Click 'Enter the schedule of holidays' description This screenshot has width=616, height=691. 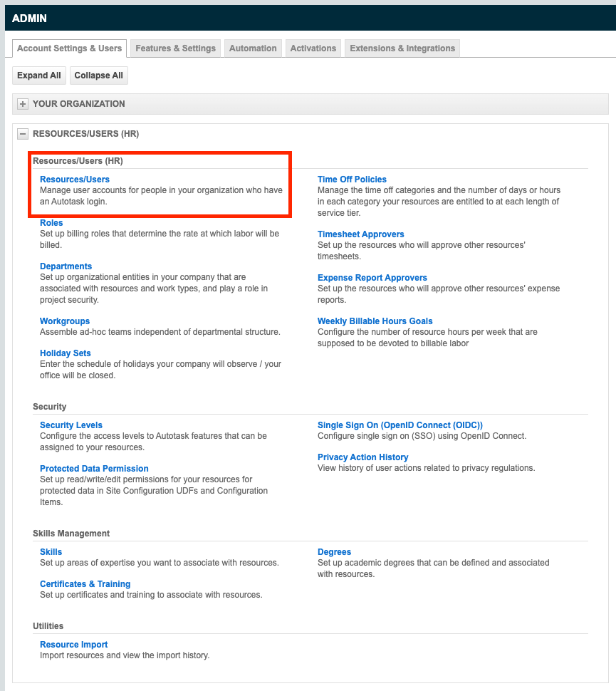[160, 370]
